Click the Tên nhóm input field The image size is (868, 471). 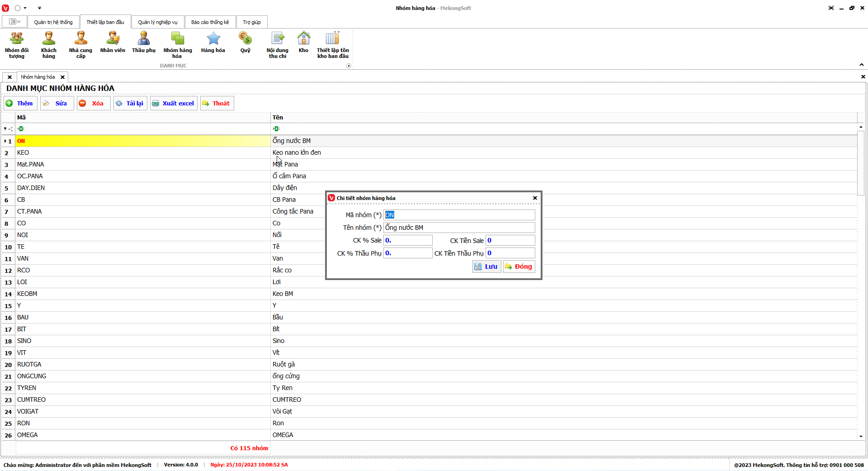(459, 228)
